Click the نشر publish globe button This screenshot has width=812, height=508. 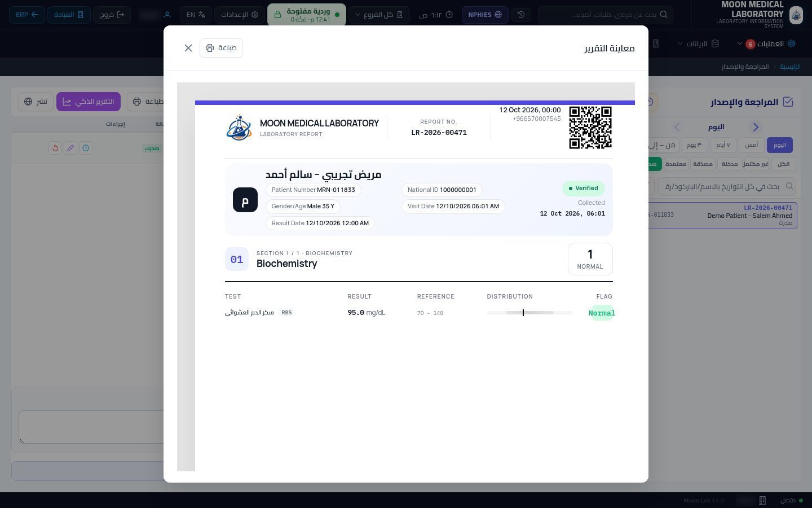[36, 102]
